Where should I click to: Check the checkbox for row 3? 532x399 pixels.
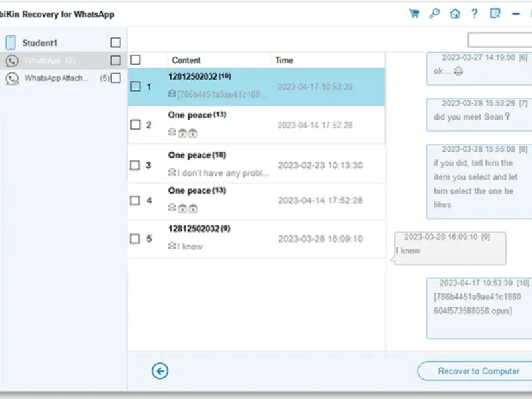[x=135, y=165]
